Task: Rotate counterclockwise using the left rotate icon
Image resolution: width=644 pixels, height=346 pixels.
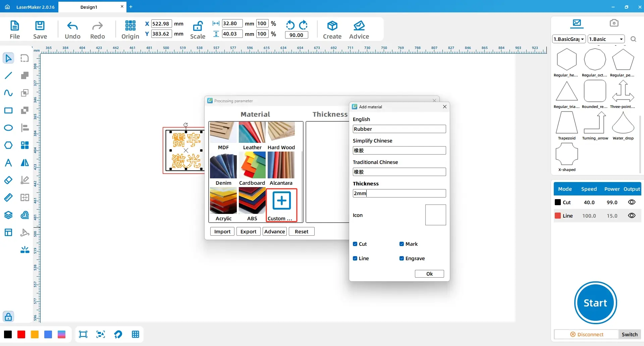Action: click(290, 25)
